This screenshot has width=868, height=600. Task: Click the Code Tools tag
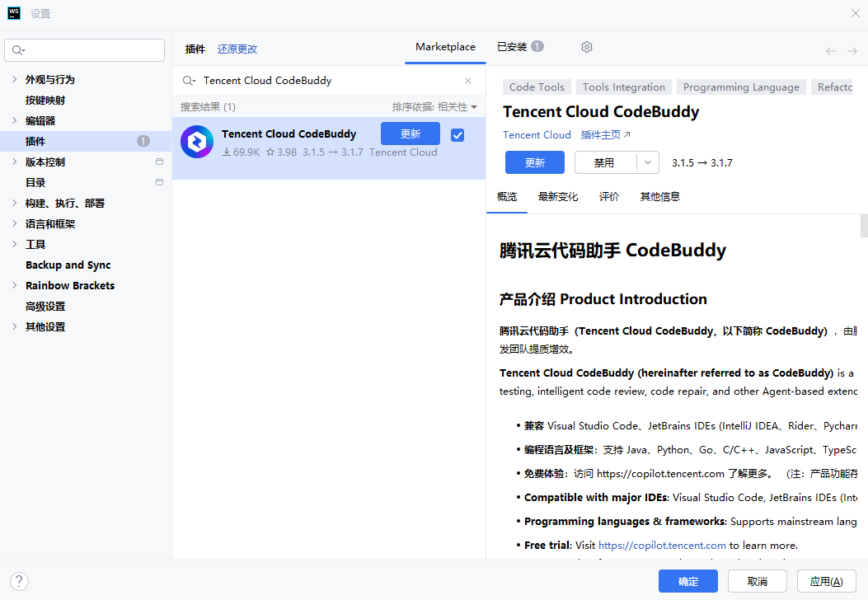coord(537,87)
